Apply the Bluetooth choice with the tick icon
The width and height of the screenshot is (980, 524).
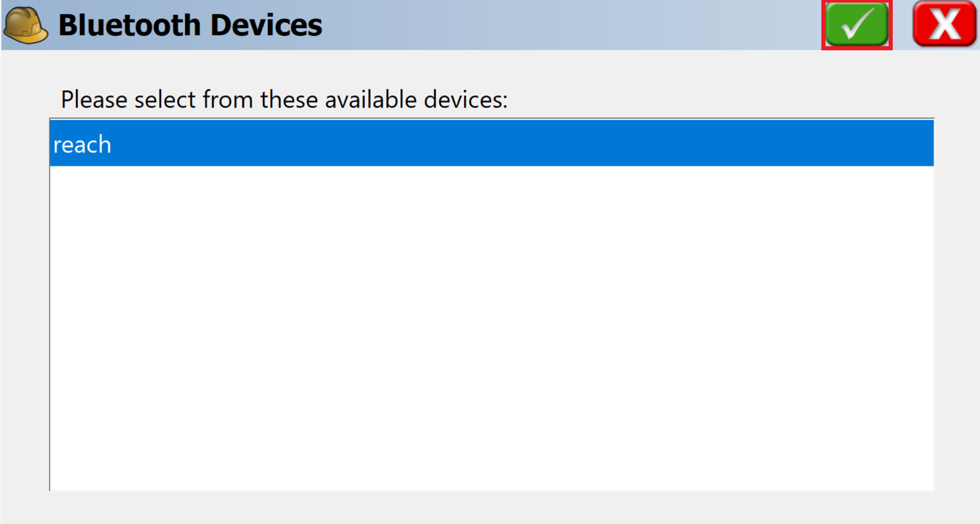(x=857, y=25)
